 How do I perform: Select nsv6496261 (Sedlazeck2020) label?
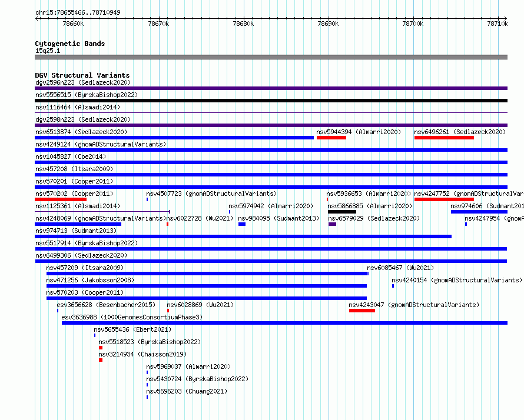point(460,132)
